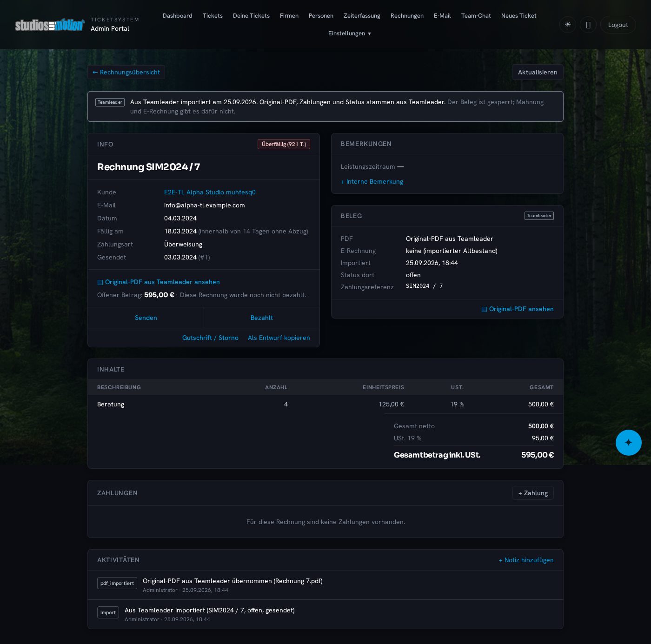Screen dimensions: 651x644
Task: Open the Personen section
Action: point(321,16)
